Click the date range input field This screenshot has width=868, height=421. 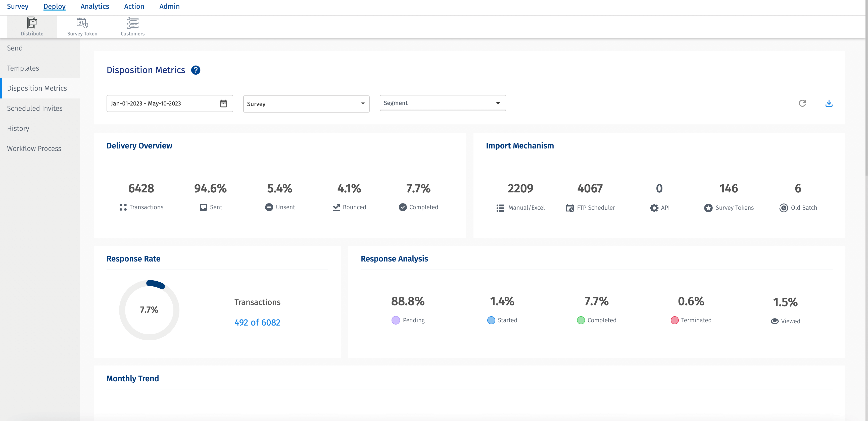pyautogui.click(x=162, y=103)
